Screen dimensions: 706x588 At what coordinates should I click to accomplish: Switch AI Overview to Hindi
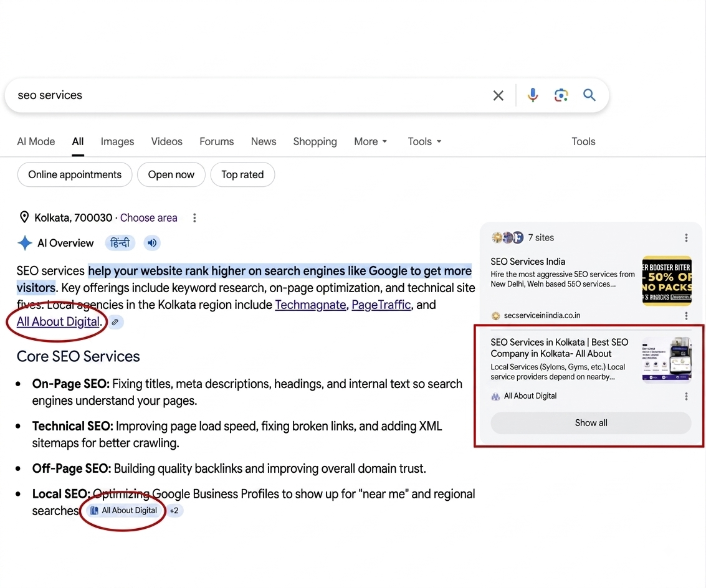[120, 243]
